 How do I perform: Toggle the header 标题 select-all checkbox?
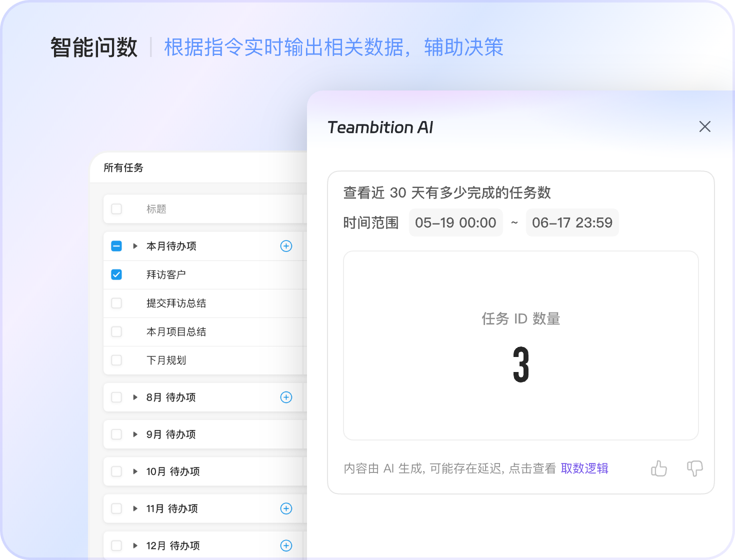116,209
